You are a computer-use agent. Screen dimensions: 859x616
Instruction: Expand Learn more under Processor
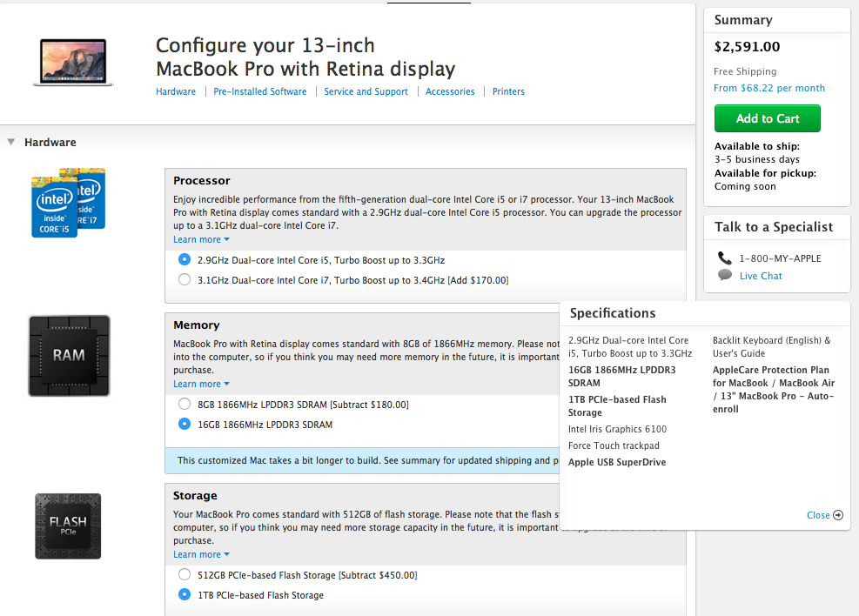point(202,239)
